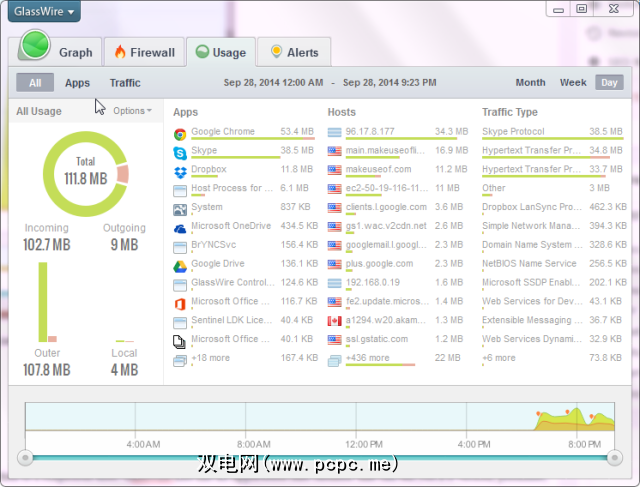The image size is (640, 487).
Task: Show the Traffic usage filter
Action: [x=125, y=83]
